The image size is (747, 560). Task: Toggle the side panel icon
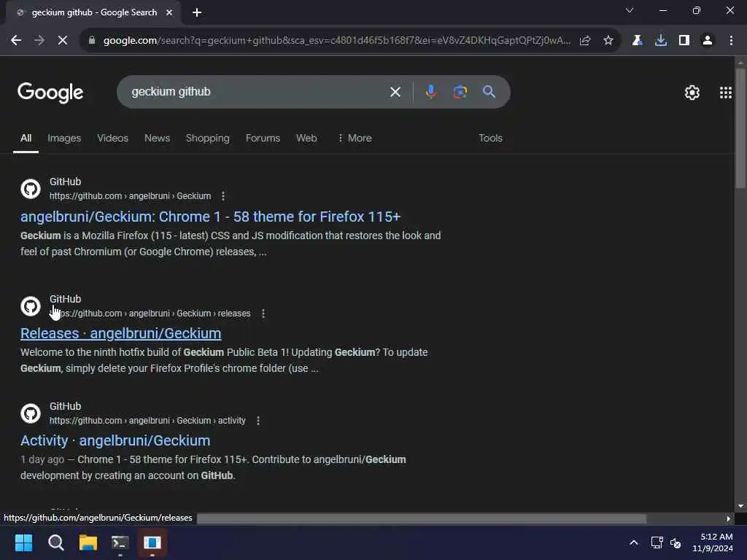(x=684, y=41)
